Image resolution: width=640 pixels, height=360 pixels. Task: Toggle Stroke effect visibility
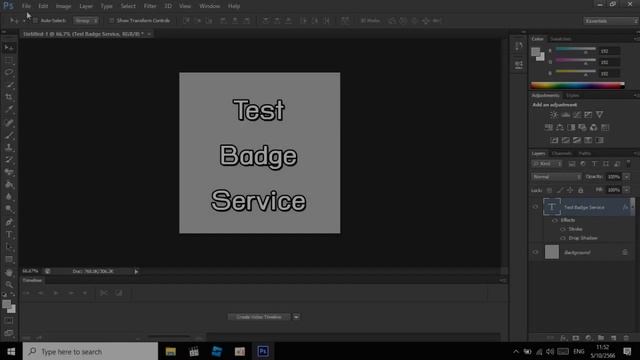tap(563, 229)
